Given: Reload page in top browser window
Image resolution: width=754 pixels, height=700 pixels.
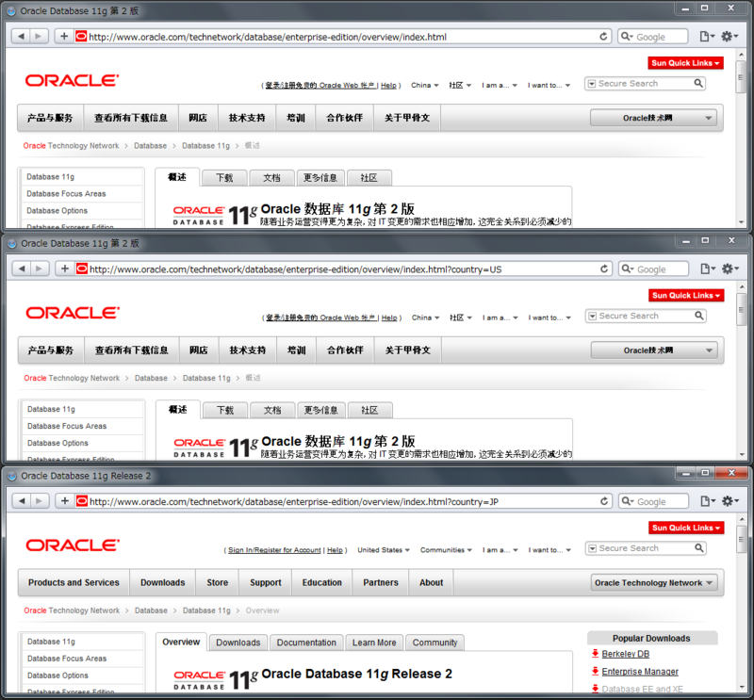Looking at the screenshot, I should [x=603, y=37].
